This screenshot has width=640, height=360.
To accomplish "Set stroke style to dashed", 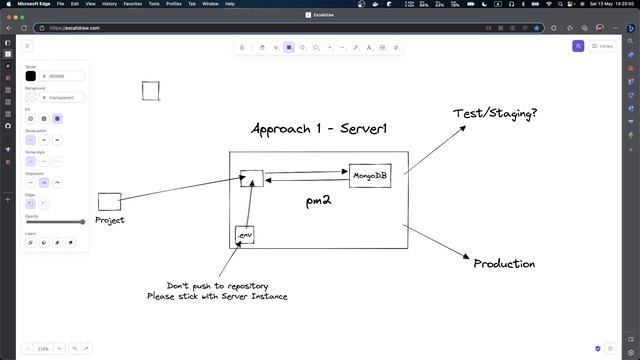I will click(44, 161).
